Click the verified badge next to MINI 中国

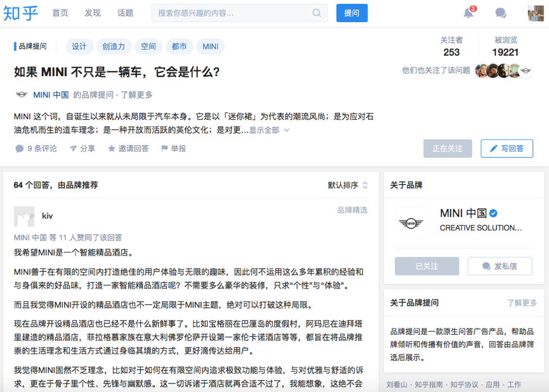click(x=493, y=212)
